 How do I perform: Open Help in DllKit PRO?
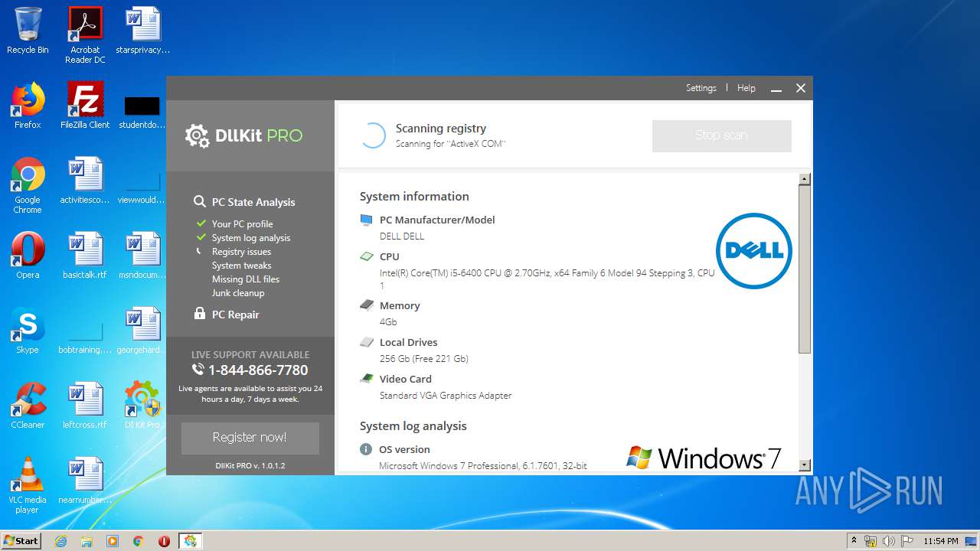(x=746, y=88)
